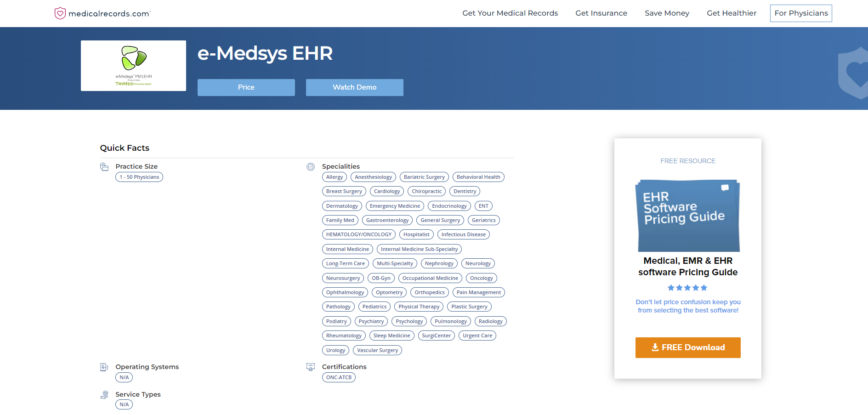Click the download arrow inside FREE Download
This screenshot has width=868, height=415.
tap(654, 347)
